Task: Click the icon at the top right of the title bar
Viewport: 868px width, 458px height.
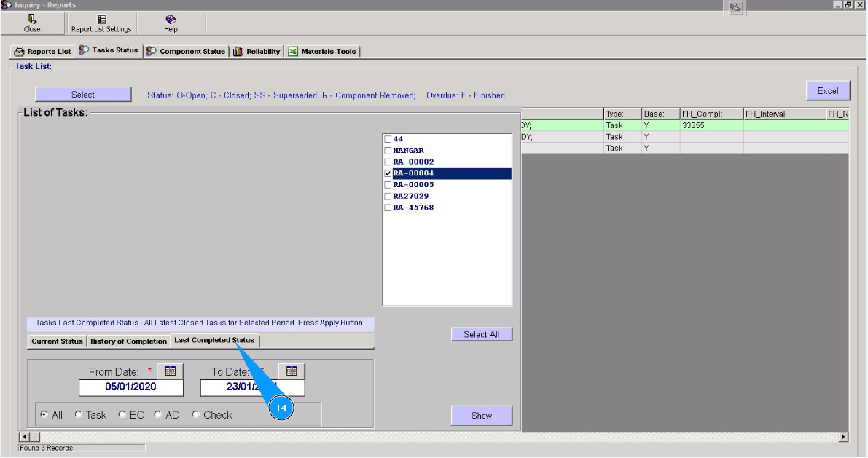Action: point(735,8)
